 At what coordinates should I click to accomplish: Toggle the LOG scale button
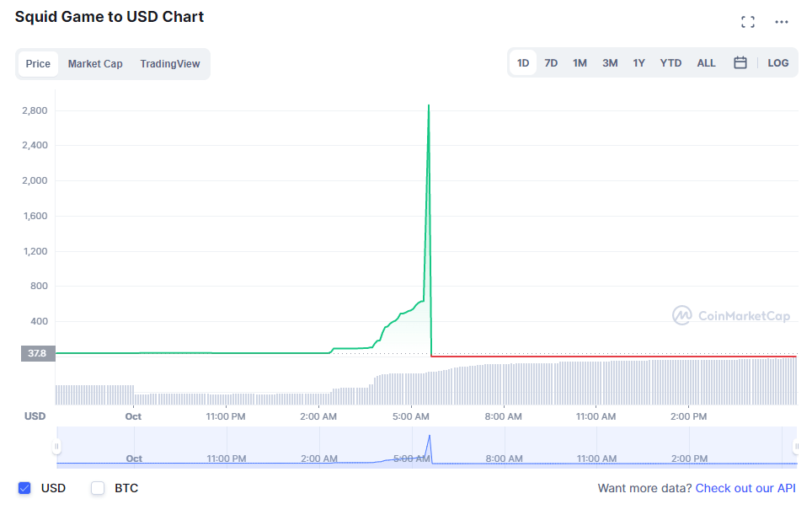[x=777, y=62]
